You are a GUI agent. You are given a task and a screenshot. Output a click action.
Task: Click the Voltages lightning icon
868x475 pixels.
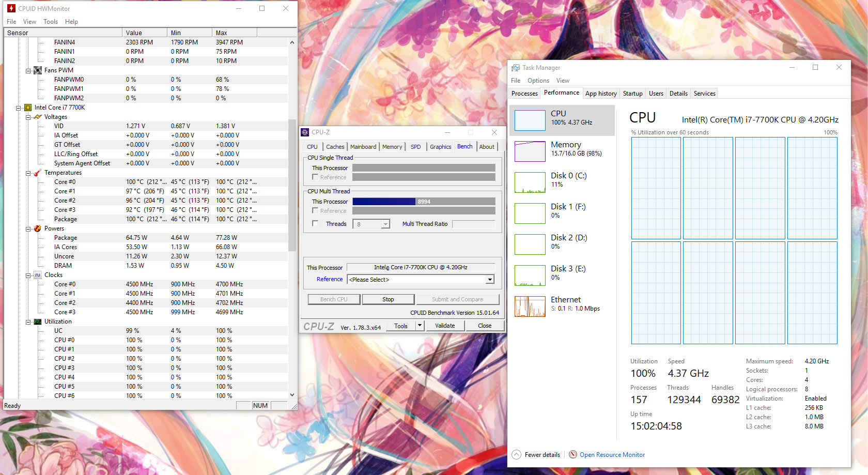pos(38,117)
